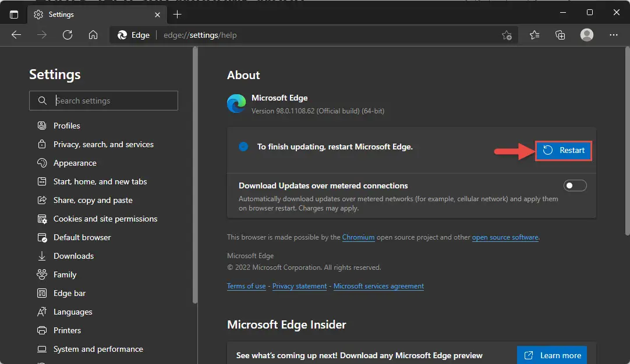630x364 pixels.
Task: Open the Favorites list
Action: pyautogui.click(x=535, y=35)
